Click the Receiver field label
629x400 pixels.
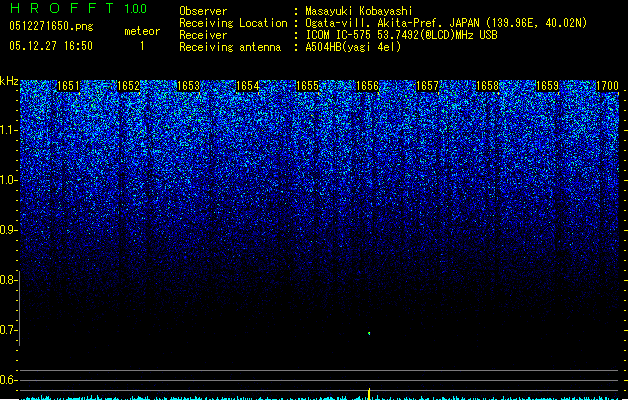pyautogui.click(x=203, y=35)
